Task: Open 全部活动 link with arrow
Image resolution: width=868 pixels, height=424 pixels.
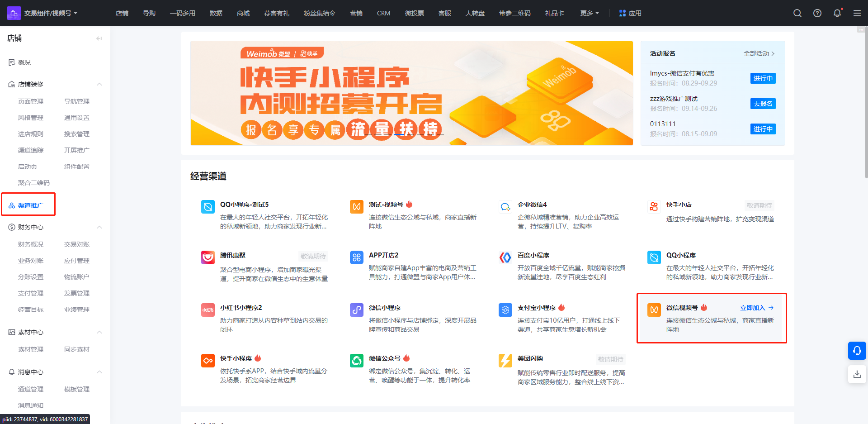Action: point(759,53)
